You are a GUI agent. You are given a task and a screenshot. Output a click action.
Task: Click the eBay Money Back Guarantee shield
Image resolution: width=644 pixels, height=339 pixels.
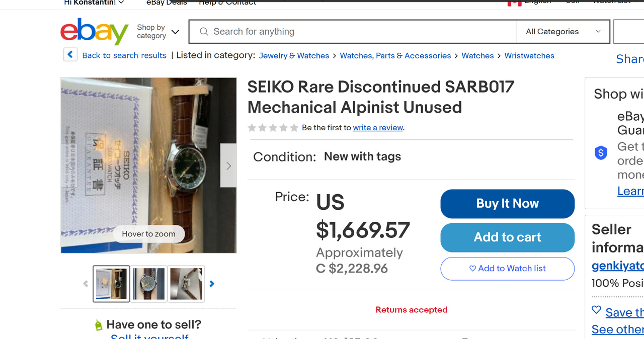[601, 153]
